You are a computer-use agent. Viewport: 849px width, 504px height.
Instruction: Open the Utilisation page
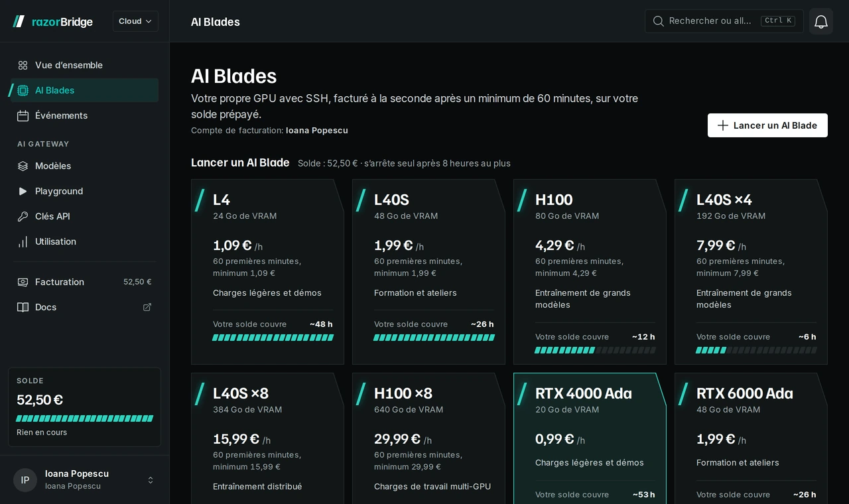84,241
